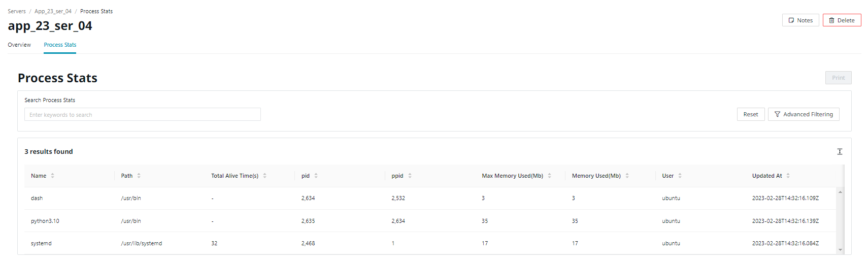
Task: Click the export icon above the table
Action: 840,151
